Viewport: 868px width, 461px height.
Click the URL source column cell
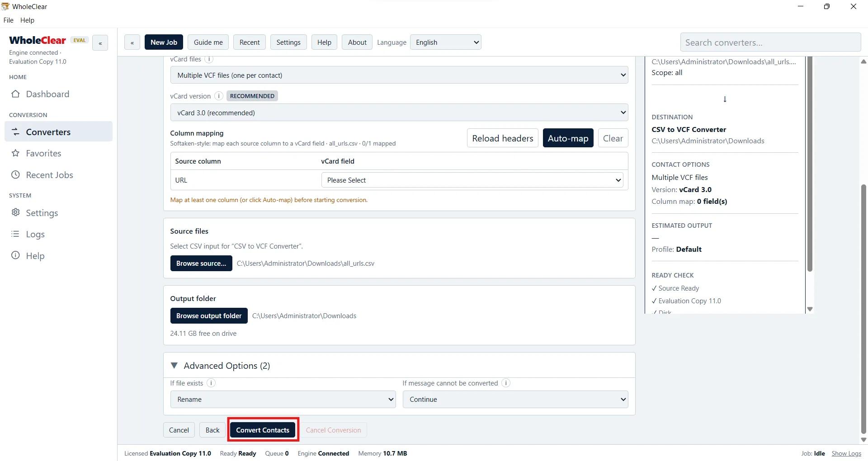point(181,180)
